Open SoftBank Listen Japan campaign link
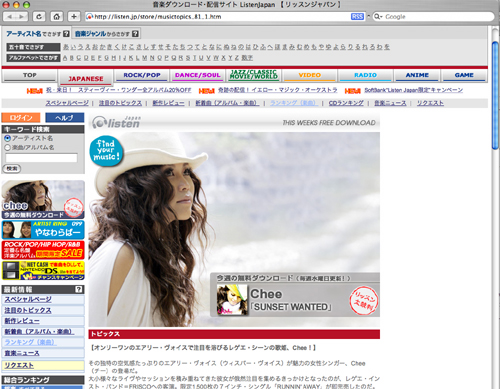The height and width of the screenshot is (389, 500). [x=413, y=90]
